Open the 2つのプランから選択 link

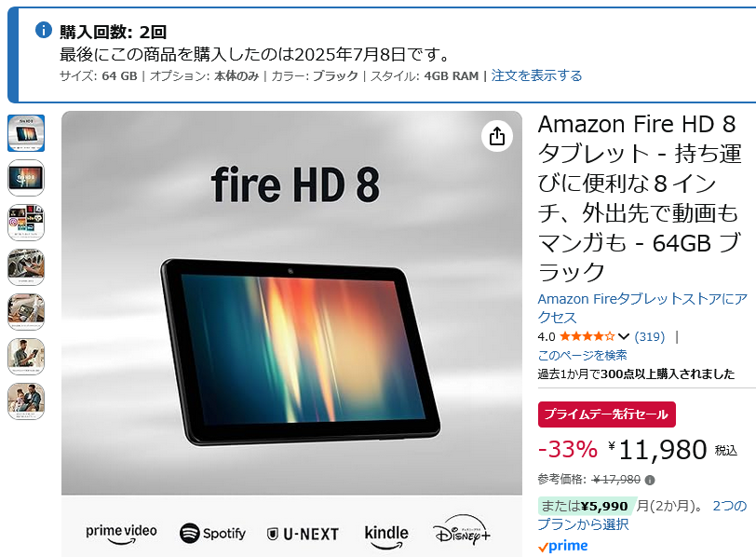coord(642,515)
